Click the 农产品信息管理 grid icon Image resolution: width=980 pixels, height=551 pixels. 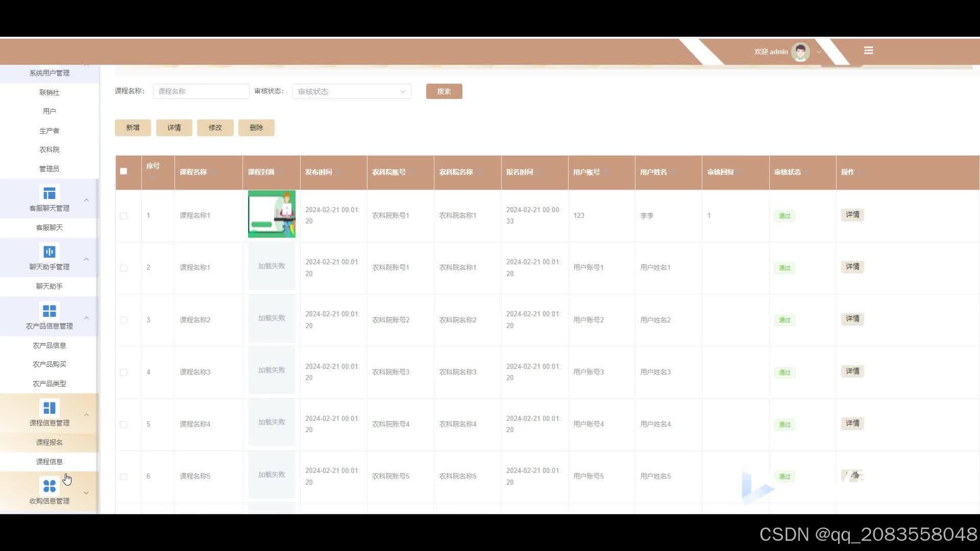point(50,311)
